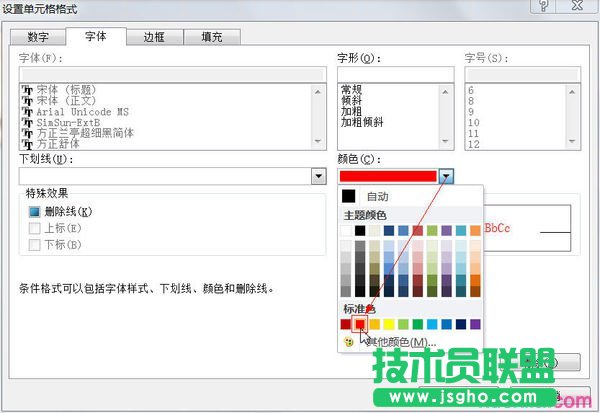Click the help question mark button
Screen dimensions: 600x413
click(545, 5)
